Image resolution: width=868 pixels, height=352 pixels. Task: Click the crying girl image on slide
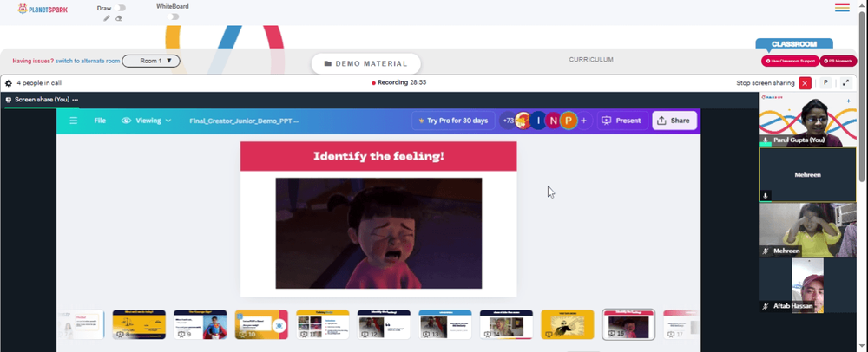(378, 233)
